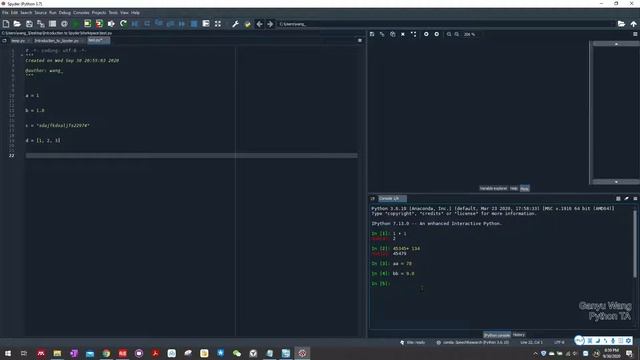Open the editor pane options menu
The image size is (640, 360).
pyautogui.click(x=360, y=40)
